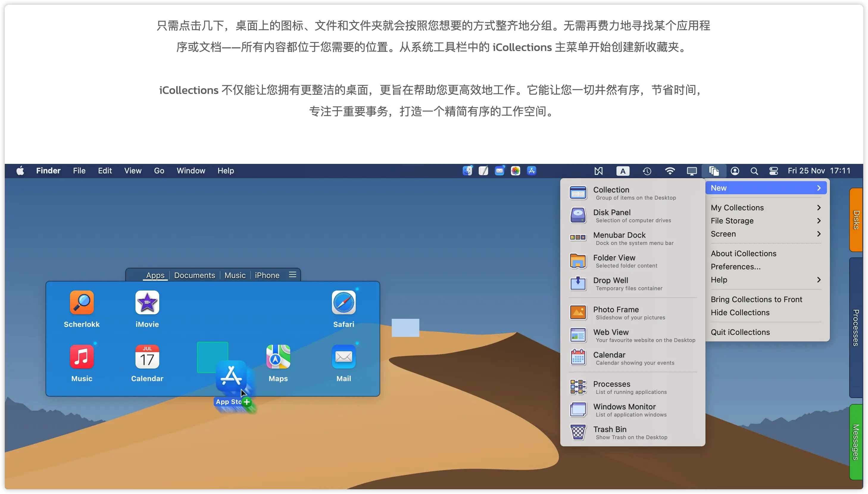This screenshot has height=494, width=868.
Task: Create a new Calendar widget
Action: click(x=633, y=358)
